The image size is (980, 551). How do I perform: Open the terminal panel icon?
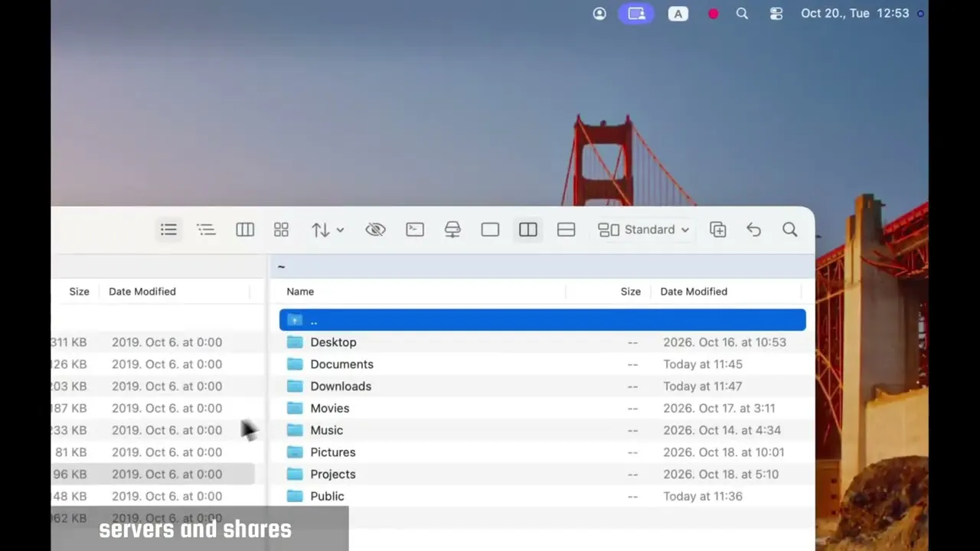tap(415, 230)
